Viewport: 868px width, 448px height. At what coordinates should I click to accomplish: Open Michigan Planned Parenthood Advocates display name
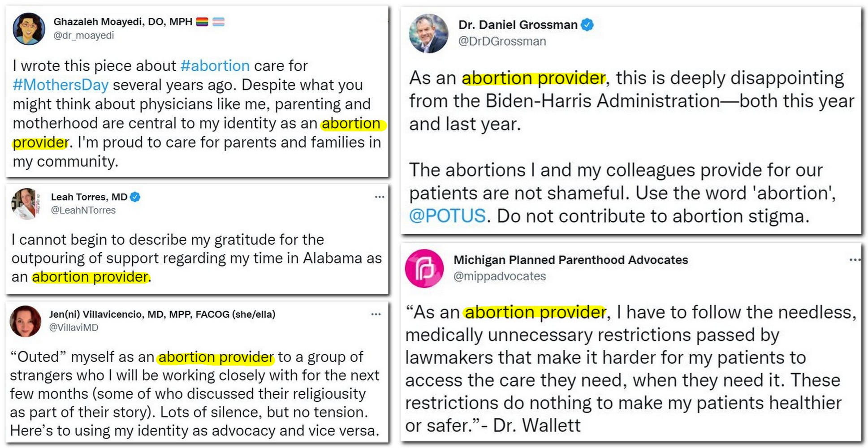point(571,260)
